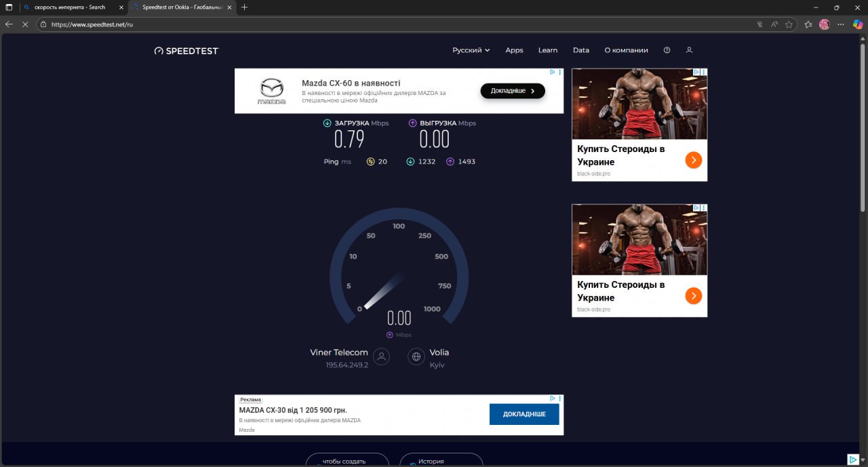Click AdChoices icon on Mazda CX-60 ad

tap(553, 72)
